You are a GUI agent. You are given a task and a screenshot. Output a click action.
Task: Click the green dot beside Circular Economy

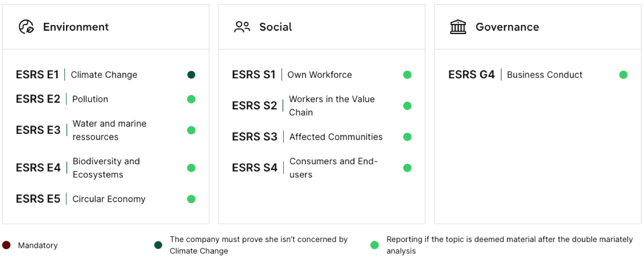(191, 199)
